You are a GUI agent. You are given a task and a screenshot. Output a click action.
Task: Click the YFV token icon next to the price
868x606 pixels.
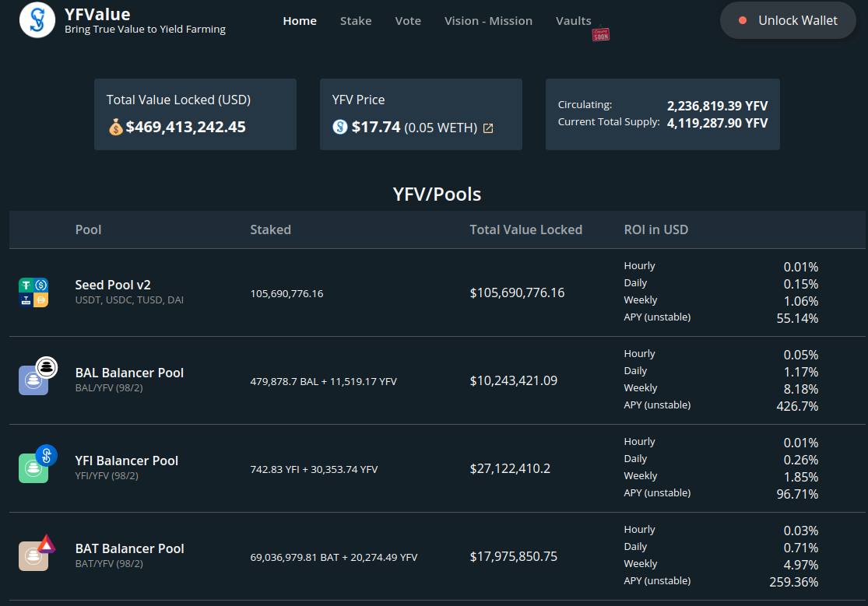point(338,127)
